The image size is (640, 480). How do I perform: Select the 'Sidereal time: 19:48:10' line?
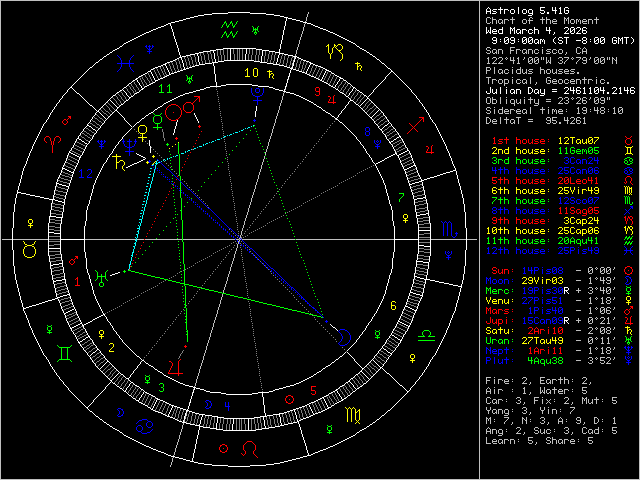[x=554, y=111]
